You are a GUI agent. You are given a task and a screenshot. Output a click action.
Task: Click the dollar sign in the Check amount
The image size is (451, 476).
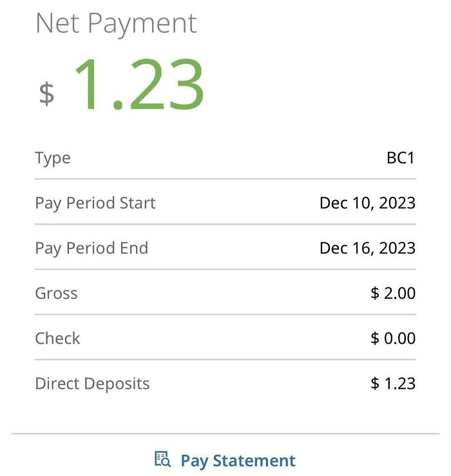pos(375,339)
